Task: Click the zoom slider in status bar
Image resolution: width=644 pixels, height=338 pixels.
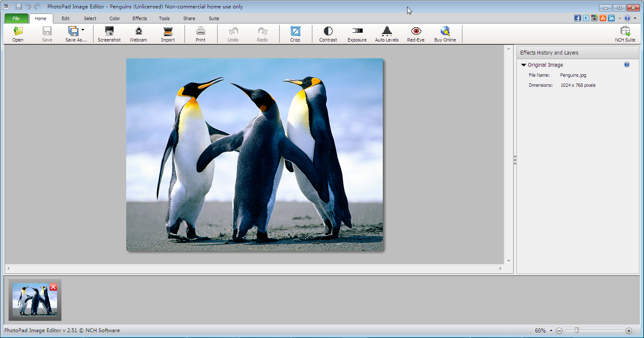Action: [x=577, y=330]
